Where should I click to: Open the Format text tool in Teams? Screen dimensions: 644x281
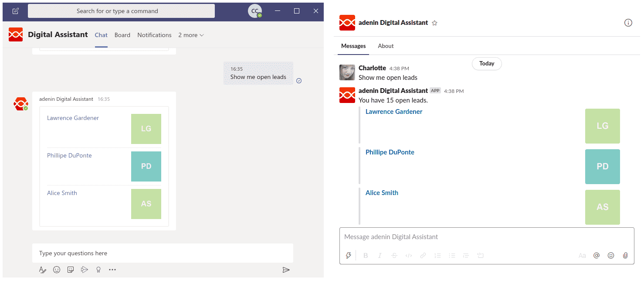[43, 270]
